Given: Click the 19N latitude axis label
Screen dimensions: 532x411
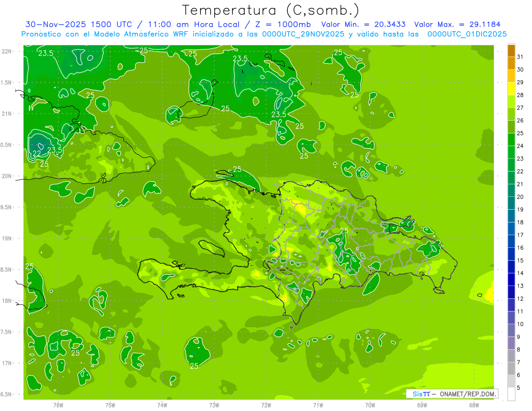Looking at the screenshot, I should [x=8, y=238].
